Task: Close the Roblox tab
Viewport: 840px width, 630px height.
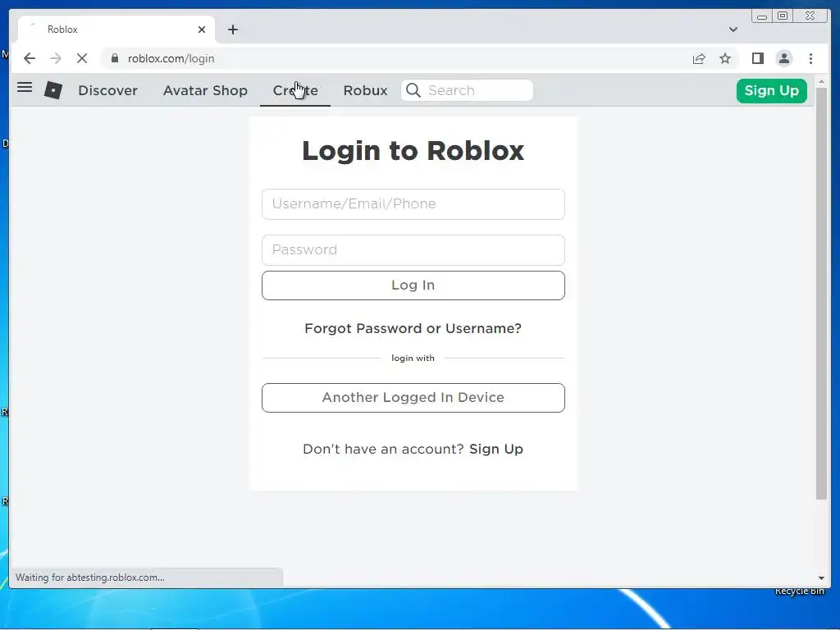Action: [x=202, y=30]
